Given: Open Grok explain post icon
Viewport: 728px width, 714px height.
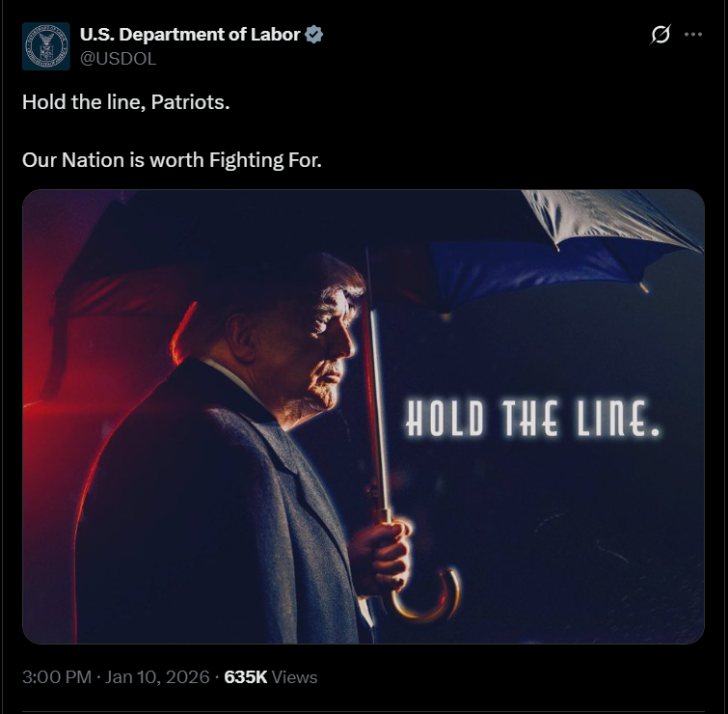Looking at the screenshot, I should (x=661, y=35).
